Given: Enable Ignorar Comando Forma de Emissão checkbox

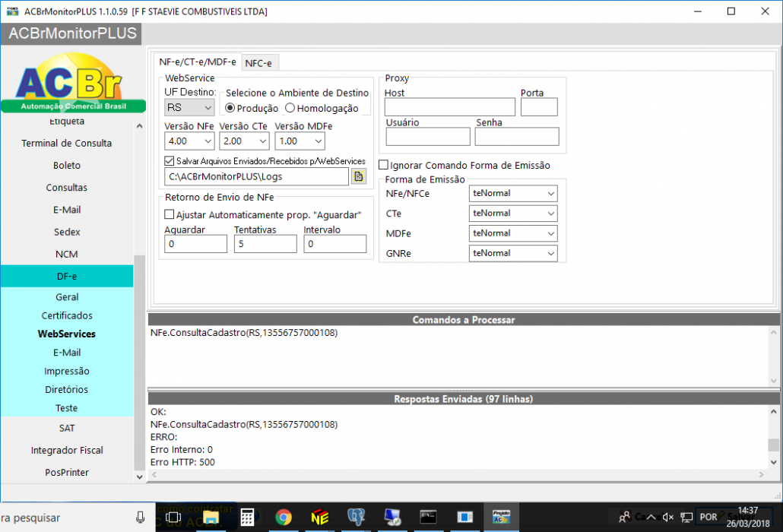Looking at the screenshot, I should 383,165.
